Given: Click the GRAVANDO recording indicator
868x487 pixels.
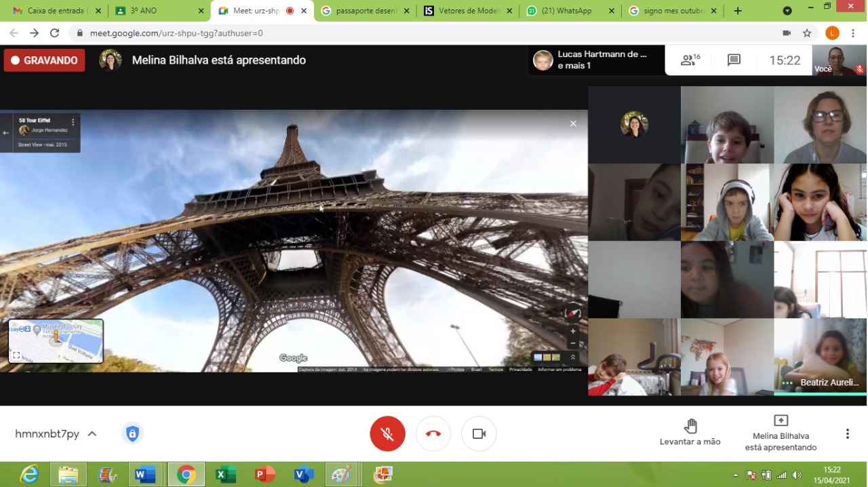Looking at the screenshot, I should click(45, 60).
